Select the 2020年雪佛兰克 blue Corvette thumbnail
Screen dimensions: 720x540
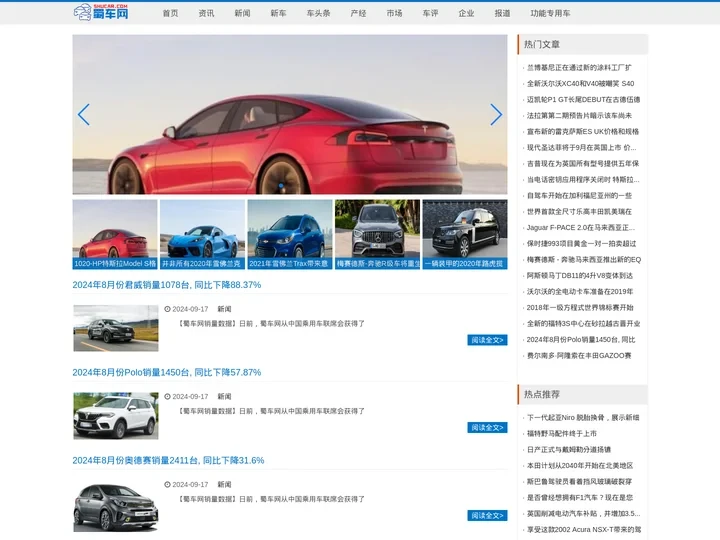click(202, 234)
